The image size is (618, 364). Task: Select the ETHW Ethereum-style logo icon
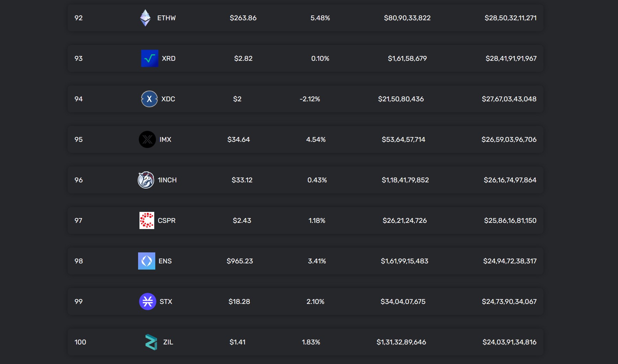146,18
